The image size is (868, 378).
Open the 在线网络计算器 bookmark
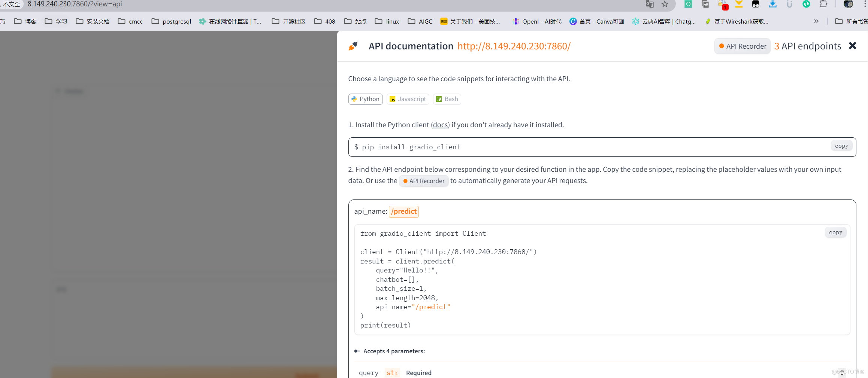coord(230,21)
